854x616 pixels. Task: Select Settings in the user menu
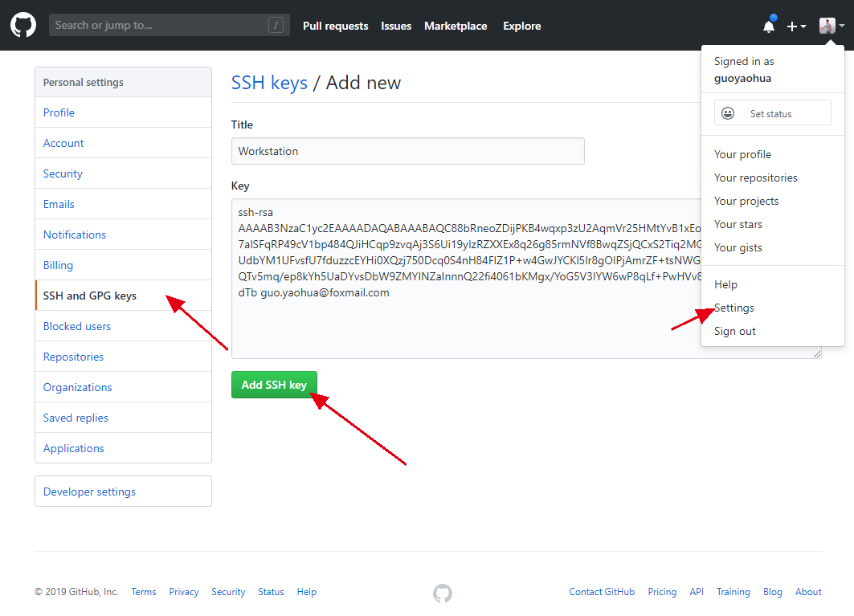pyautogui.click(x=734, y=308)
